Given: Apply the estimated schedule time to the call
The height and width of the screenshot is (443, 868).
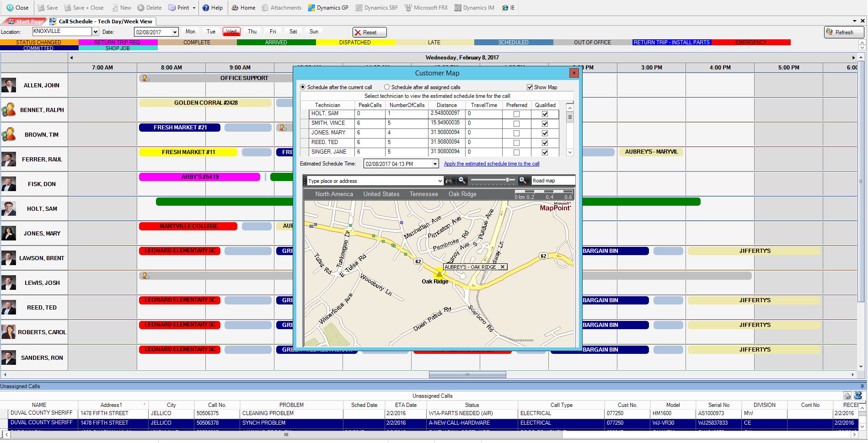Looking at the screenshot, I should point(492,164).
